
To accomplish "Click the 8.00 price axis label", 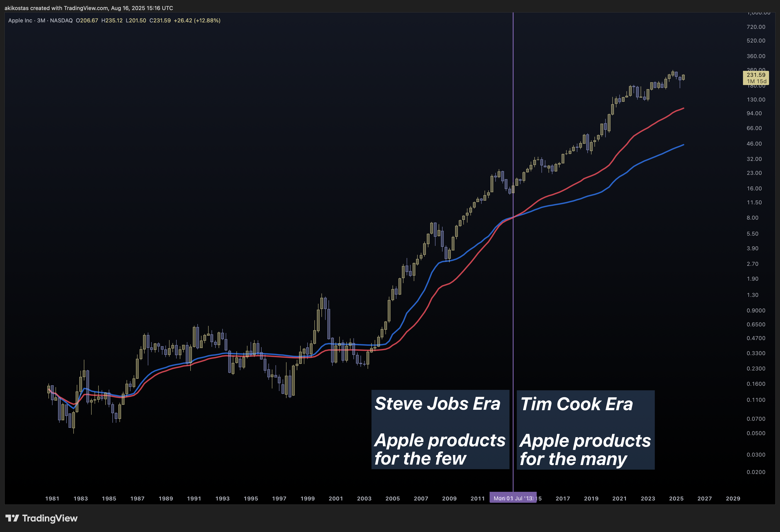I will click(753, 218).
